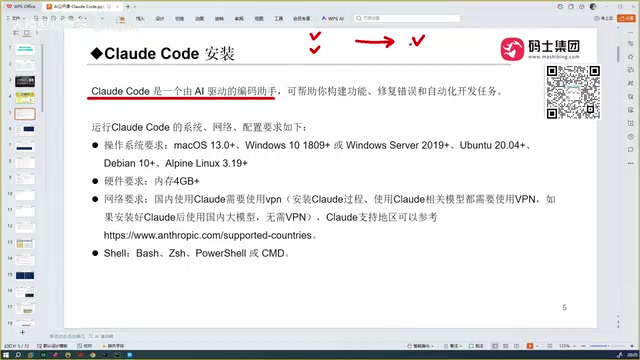Open the 125% zoom level dropdown
The width and height of the screenshot is (640, 360).
pos(567,346)
